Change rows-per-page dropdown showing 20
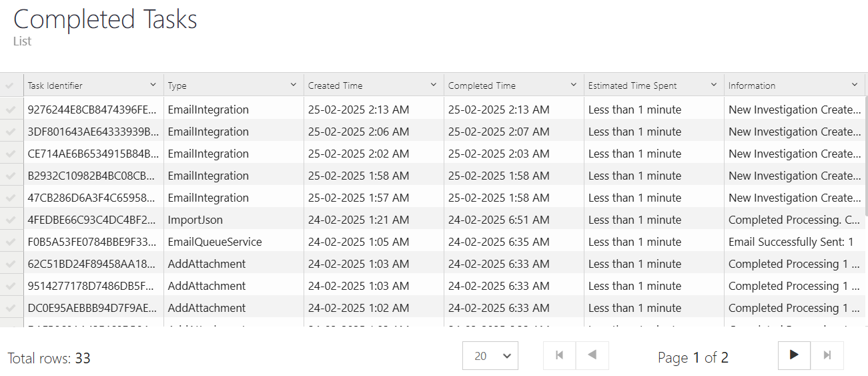Image resolution: width=868 pixels, height=376 pixels. point(490,356)
